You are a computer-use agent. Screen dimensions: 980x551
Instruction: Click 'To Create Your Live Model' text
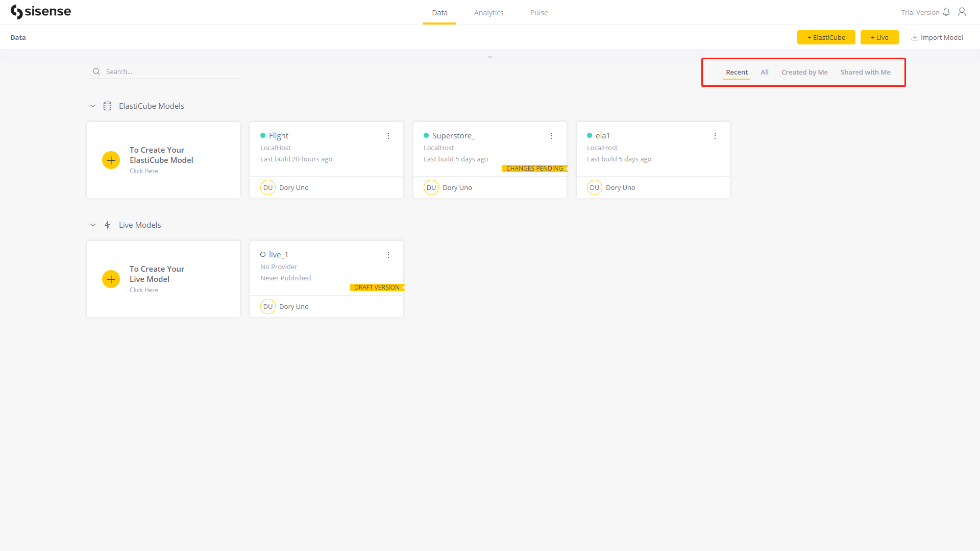point(157,274)
